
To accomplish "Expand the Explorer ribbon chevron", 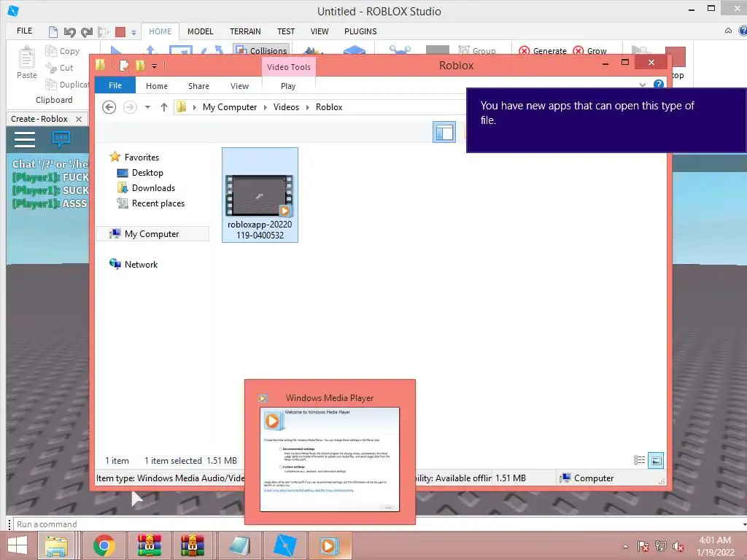I will tap(643, 85).
